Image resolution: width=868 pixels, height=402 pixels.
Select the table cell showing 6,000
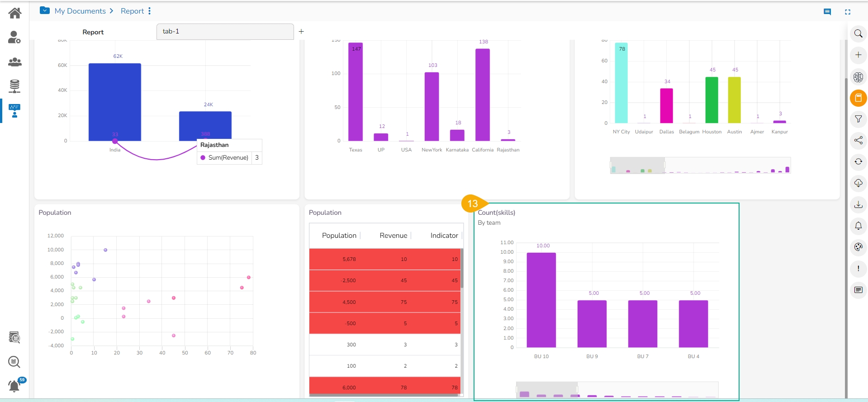pos(349,388)
